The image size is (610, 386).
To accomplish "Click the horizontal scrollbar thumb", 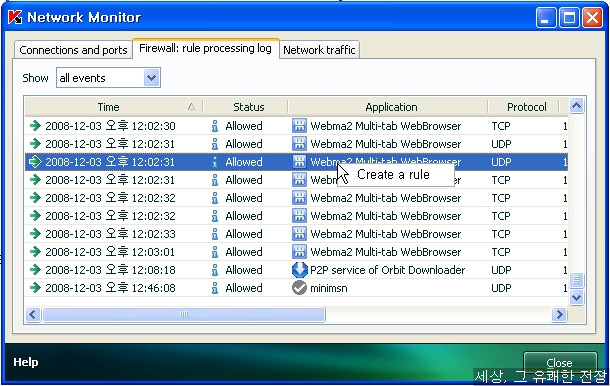I will 184,314.
